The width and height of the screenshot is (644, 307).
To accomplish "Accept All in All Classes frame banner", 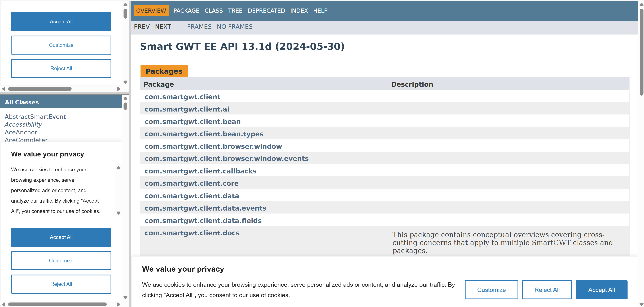I will pyautogui.click(x=61, y=237).
